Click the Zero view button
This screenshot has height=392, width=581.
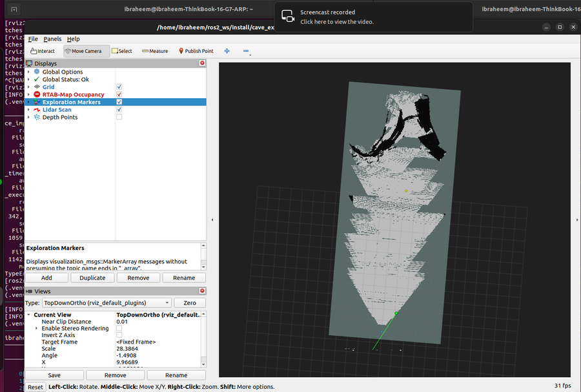point(190,303)
